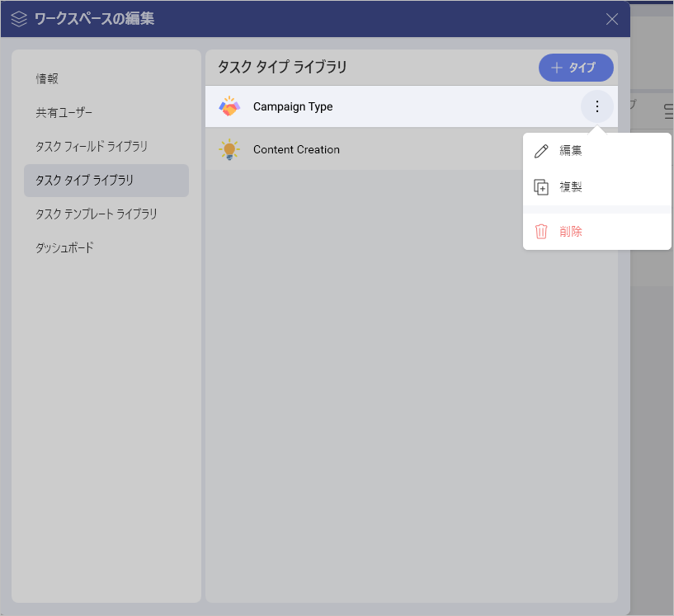The image size is (674, 616).
Task: Open the 共有ユーザー section
Action: (106, 112)
